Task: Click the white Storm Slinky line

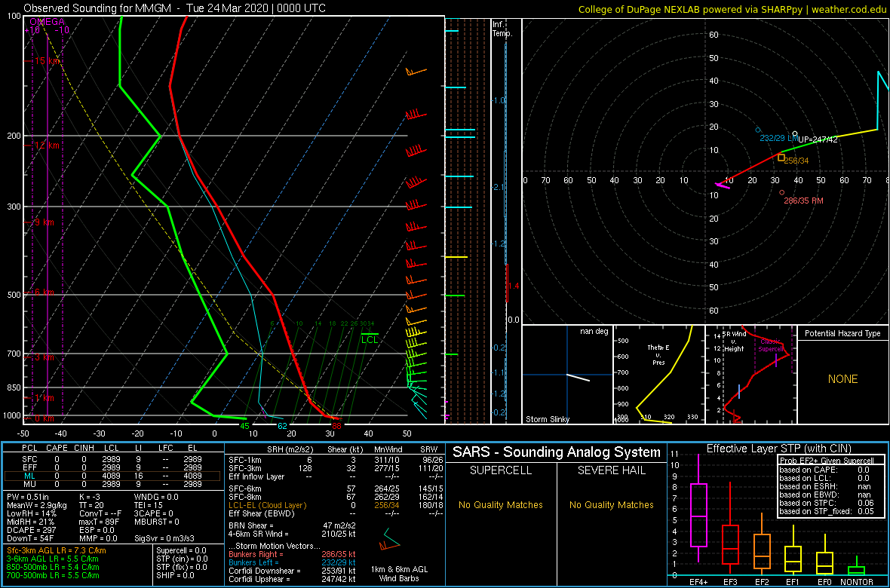Action: tap(579, 378)
